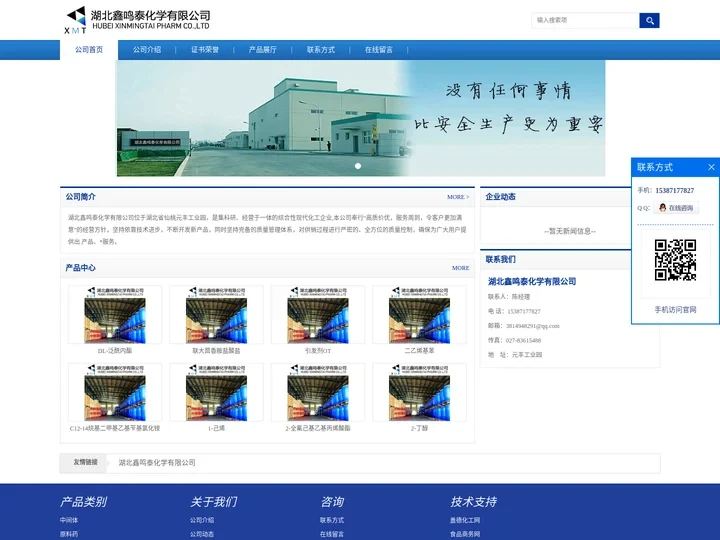This screenshot has height=540, width=720.
Task: Click the 1-己烯 product name link
Action: click(x=216, y=428)
